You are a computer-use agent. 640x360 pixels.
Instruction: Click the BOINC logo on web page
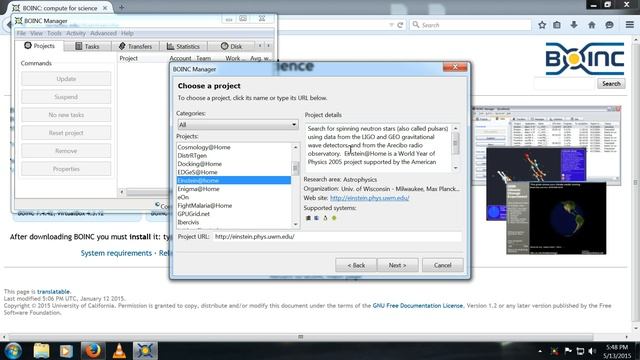(x=585, y=59)
